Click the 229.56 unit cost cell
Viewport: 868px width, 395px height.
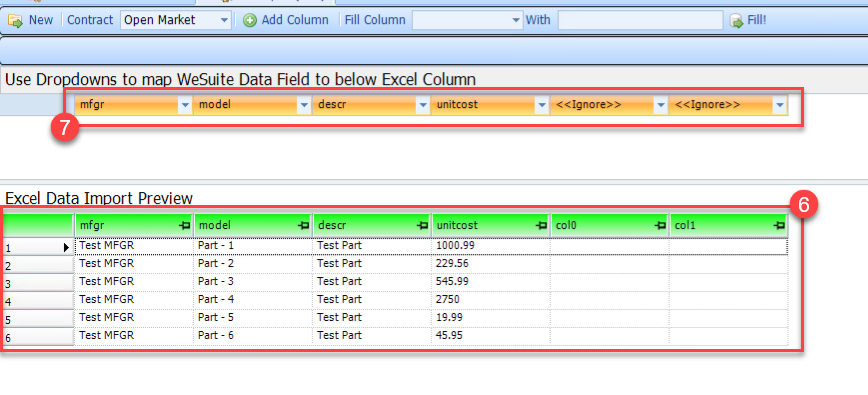(491, 264)
